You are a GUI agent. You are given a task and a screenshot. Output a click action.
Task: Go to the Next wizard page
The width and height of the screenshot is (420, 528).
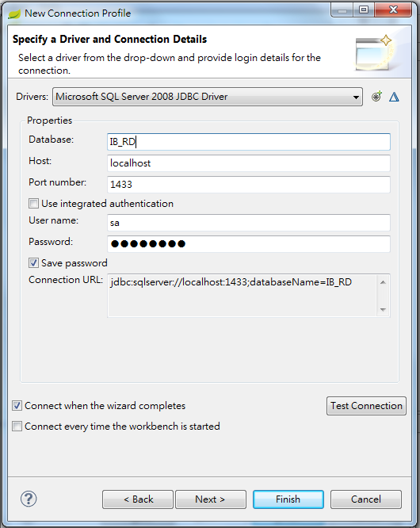(x=211, y=499)
